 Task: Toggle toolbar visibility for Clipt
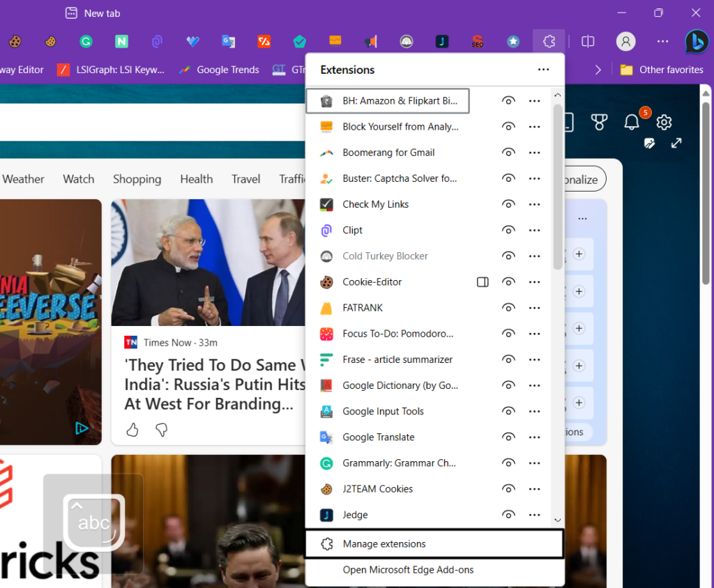[x=508, y=231]
